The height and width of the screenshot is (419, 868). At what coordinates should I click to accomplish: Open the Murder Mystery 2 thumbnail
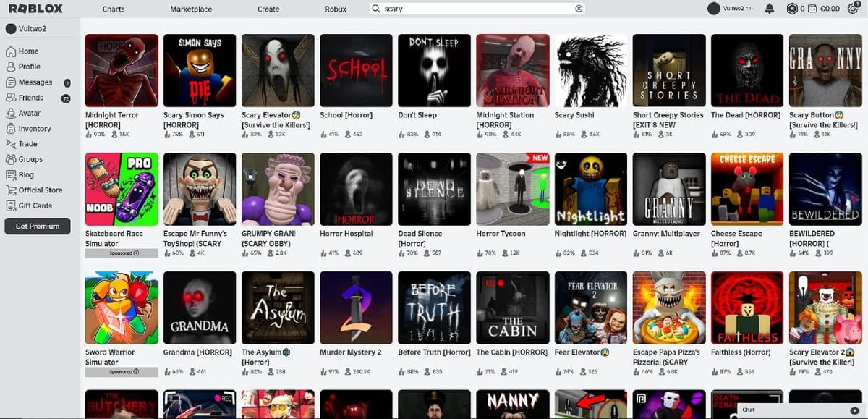(356, 308)
